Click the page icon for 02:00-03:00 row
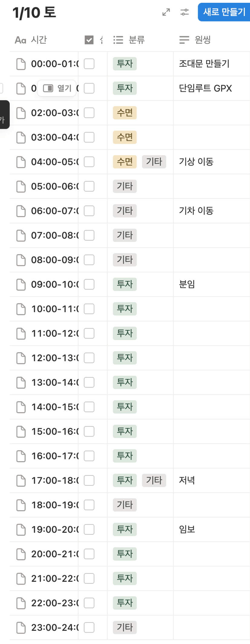 coord(21,113)
